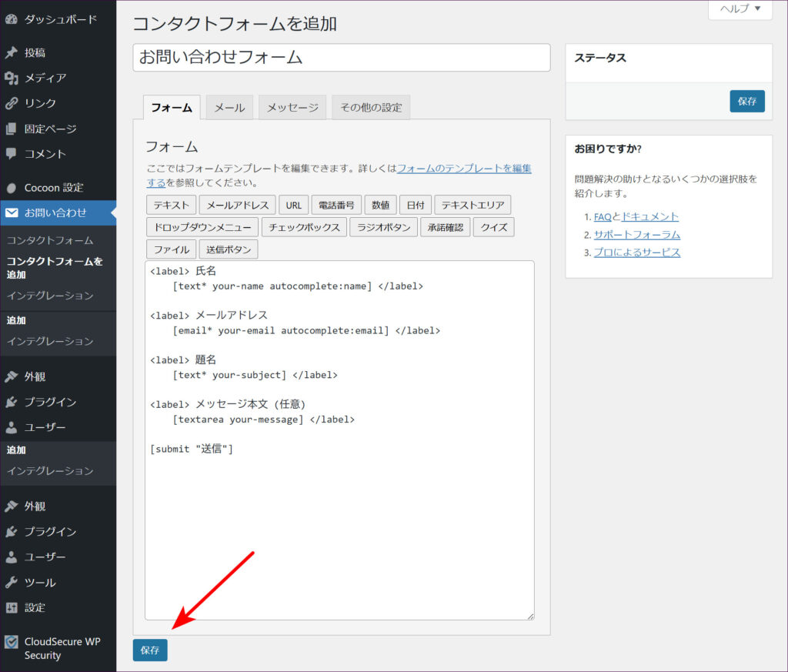Open the サポートフォーラム link
788x672 pixels.
636,235
